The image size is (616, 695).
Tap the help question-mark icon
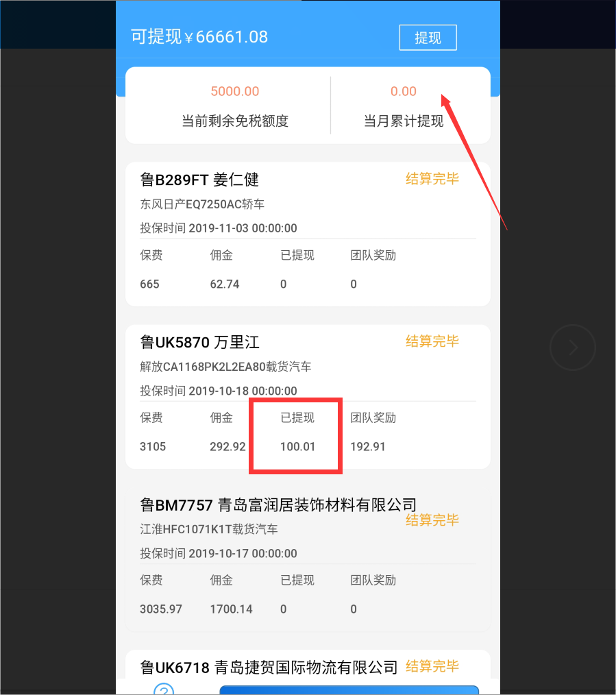(x=164, y=689)
